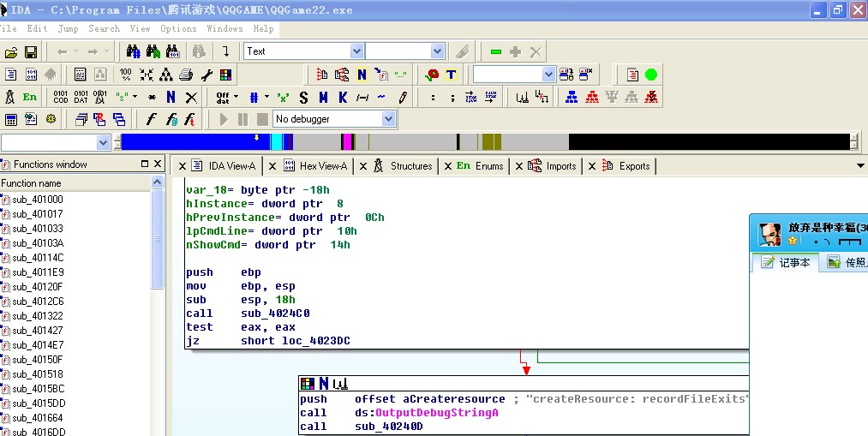Open the address dropdown left of navigation band

coord(104,142)
